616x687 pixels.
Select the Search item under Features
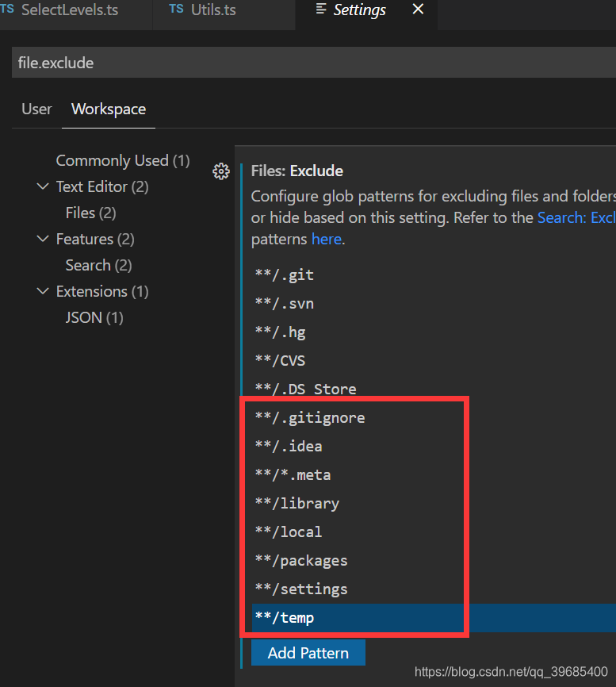click(x=98, y=265)
